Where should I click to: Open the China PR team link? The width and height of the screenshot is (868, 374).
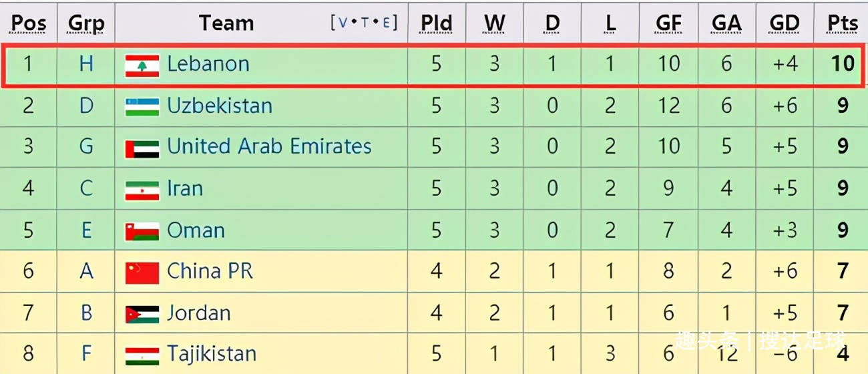coord(210,271)
